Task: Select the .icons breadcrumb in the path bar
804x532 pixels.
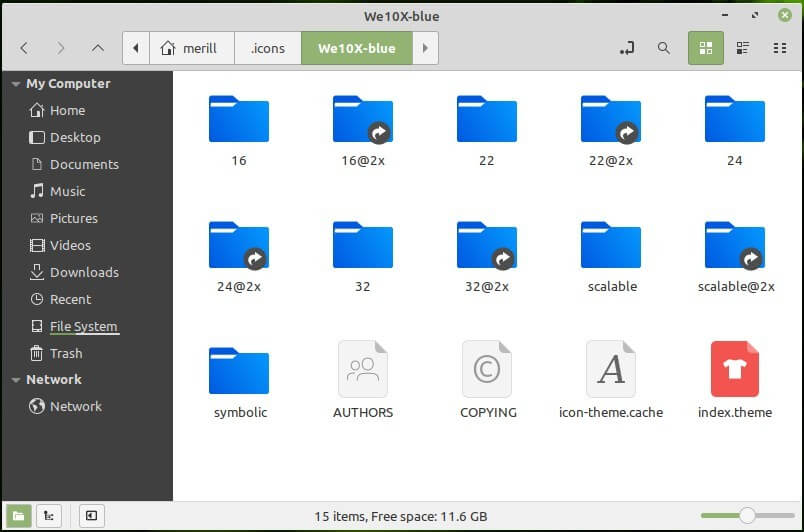Action: pyautogui.click(x=267, y=48)
